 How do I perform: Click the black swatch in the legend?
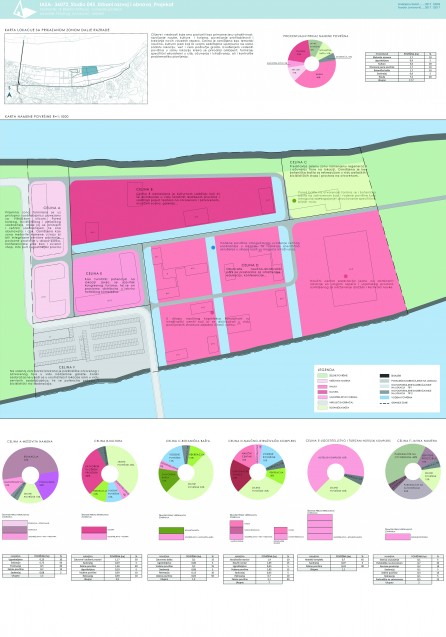384,376
